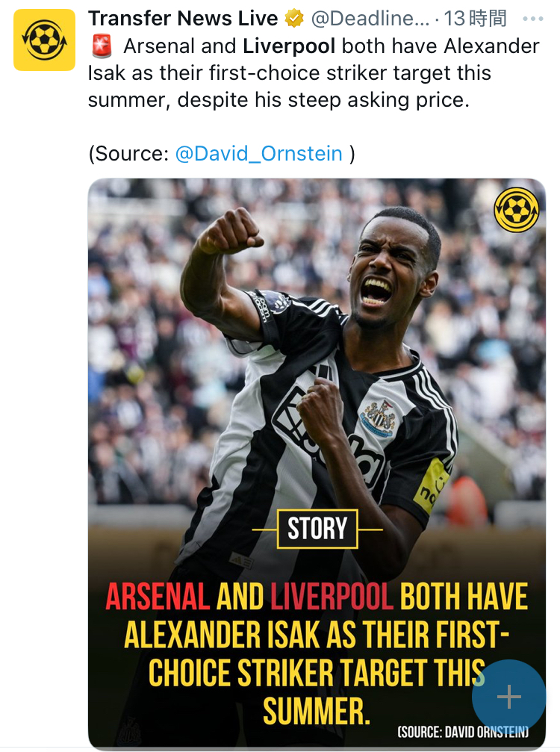Click the Source: David Ornstein image credit
The height and width of the screenshot is (752, 560).
463,733
